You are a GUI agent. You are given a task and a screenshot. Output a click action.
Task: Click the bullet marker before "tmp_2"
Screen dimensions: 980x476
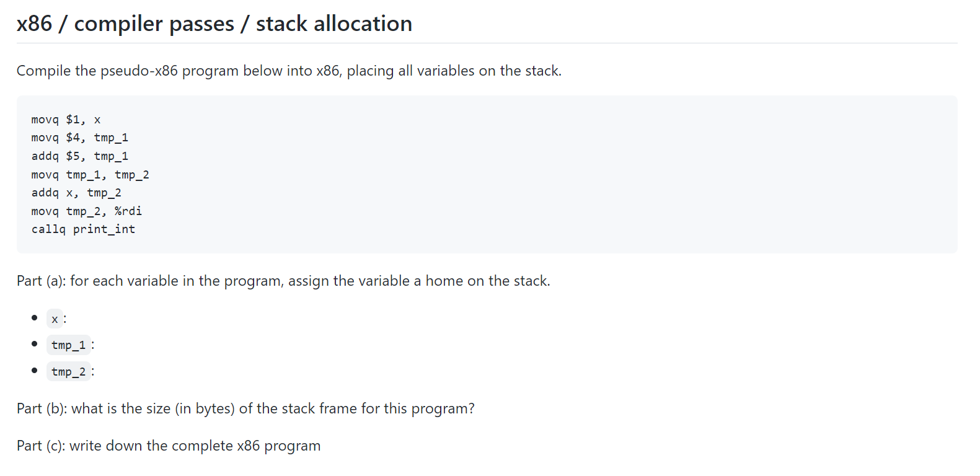34,370
